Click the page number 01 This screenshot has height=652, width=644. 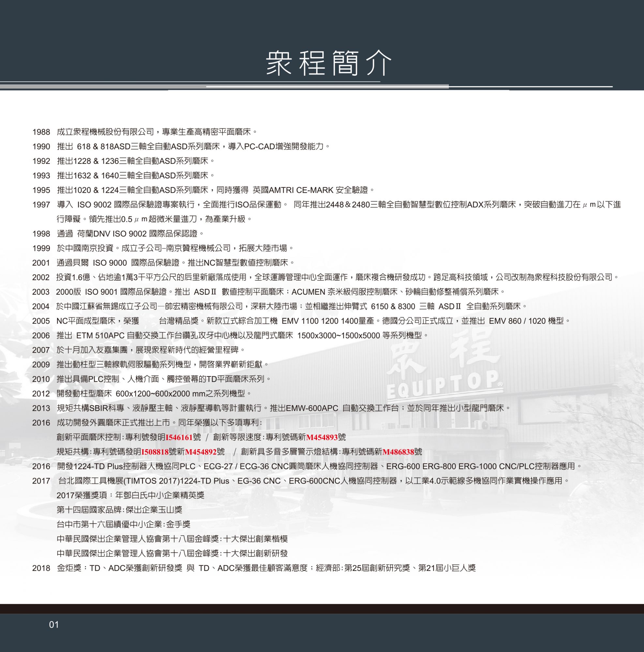[x=54, y=625]
